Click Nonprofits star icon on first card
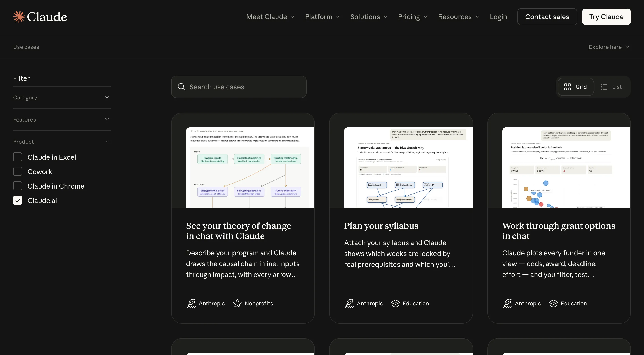This screenshot has width=644, height=355. coord(237,303)
